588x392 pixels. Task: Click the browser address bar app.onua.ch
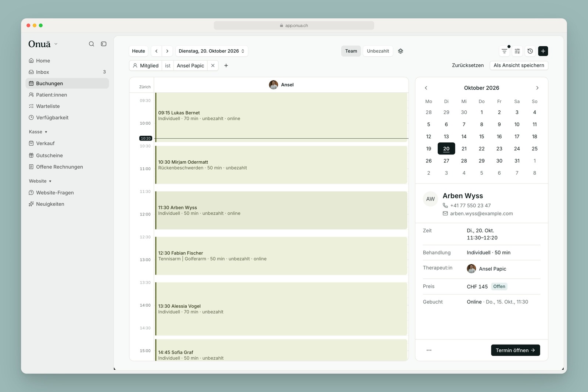tap(294, 25)
